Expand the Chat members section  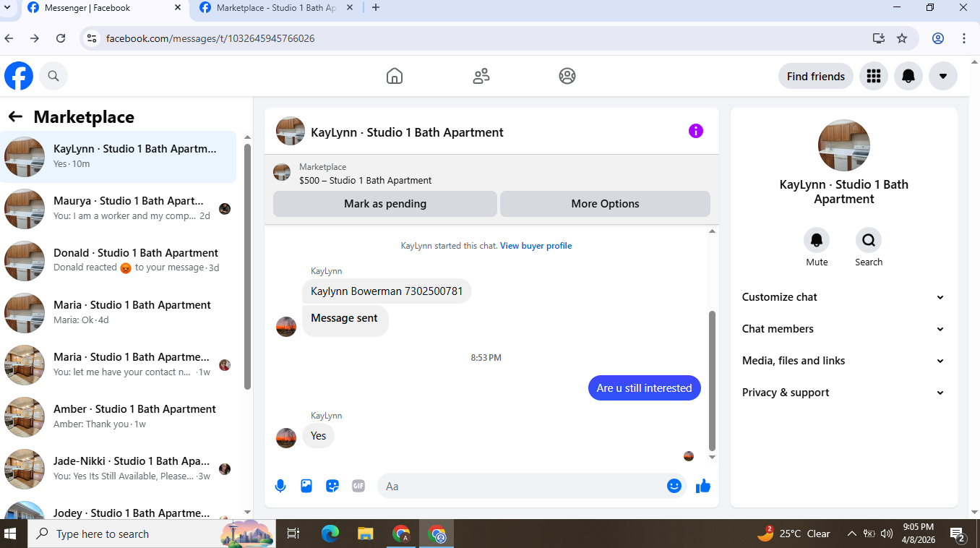843,329
